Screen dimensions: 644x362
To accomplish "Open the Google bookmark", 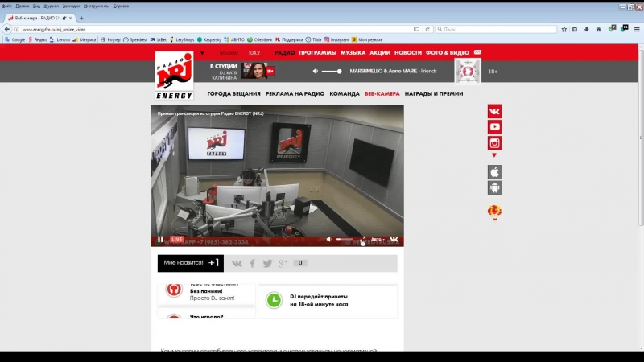I will point(14,39).
